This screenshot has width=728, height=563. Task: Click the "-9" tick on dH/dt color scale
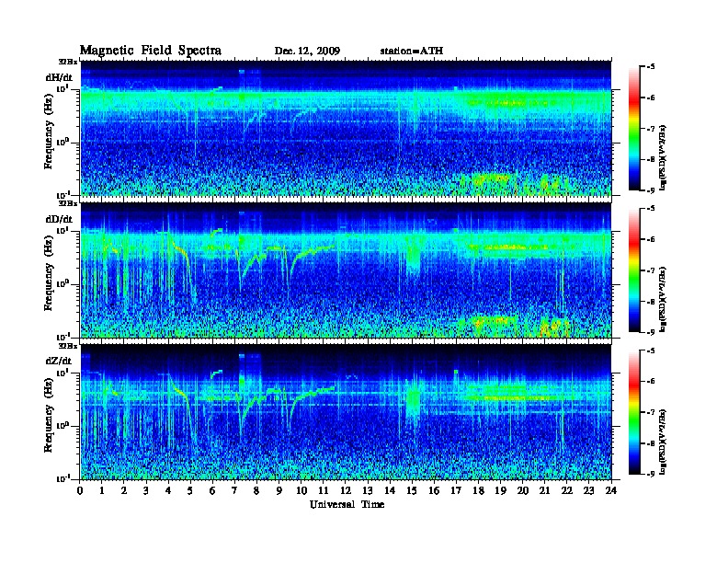coord(651,190)
